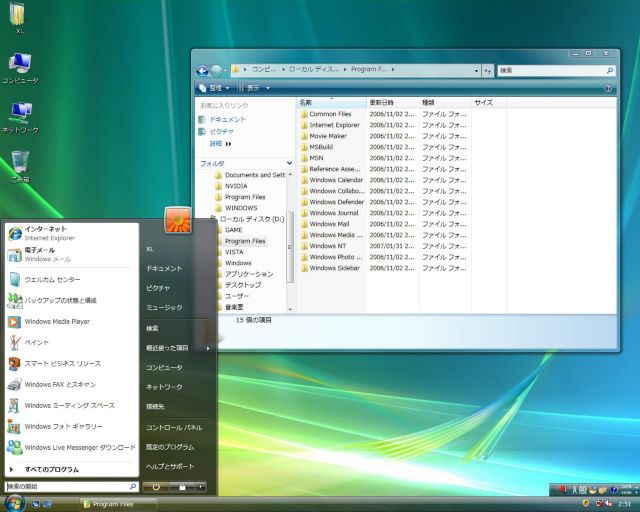Screen dimensions: 640x512
Task: Open Paint from the Start menu
Action: [x=71, y=343]
